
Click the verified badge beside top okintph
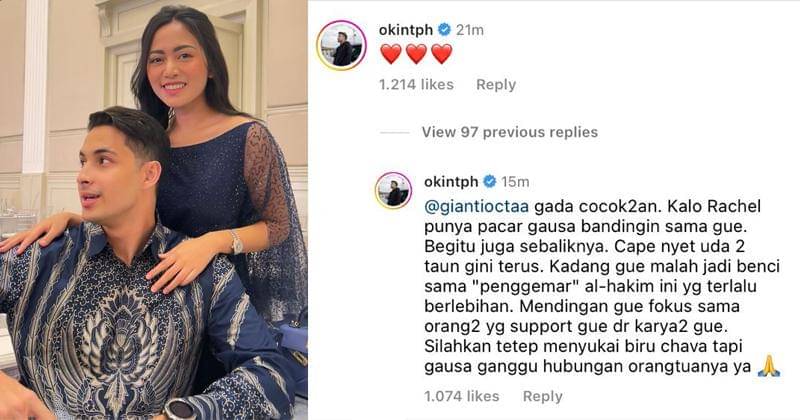444,30
